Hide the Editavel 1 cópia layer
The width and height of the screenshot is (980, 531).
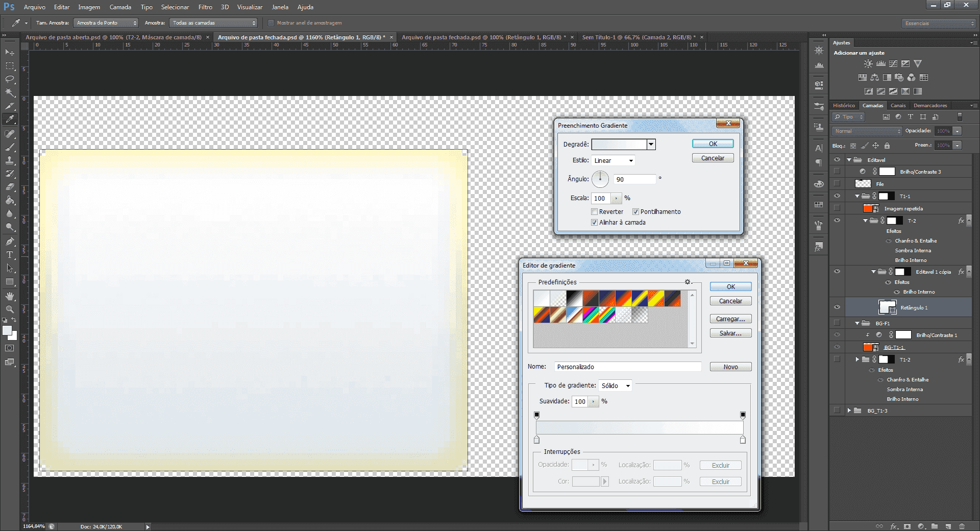837,272
